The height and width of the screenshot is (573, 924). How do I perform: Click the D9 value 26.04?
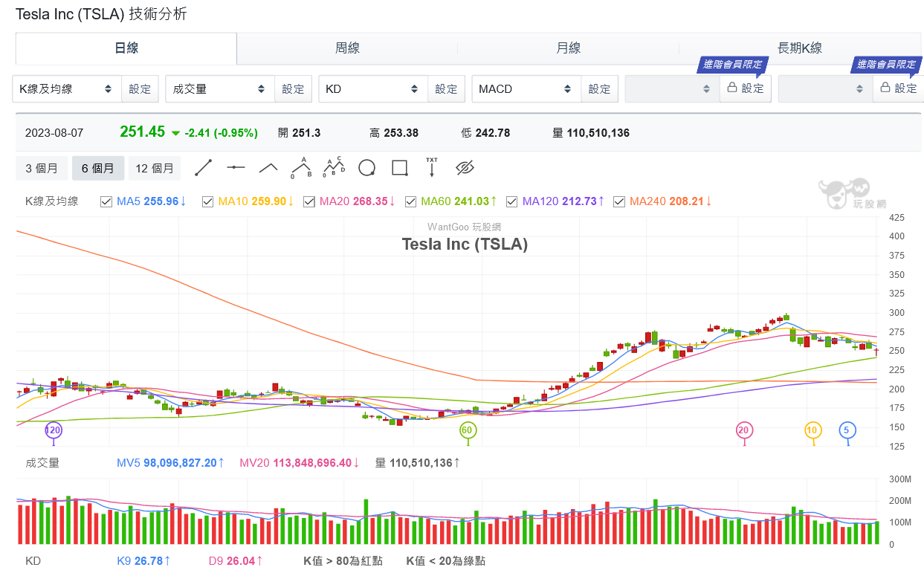point(241,560)
